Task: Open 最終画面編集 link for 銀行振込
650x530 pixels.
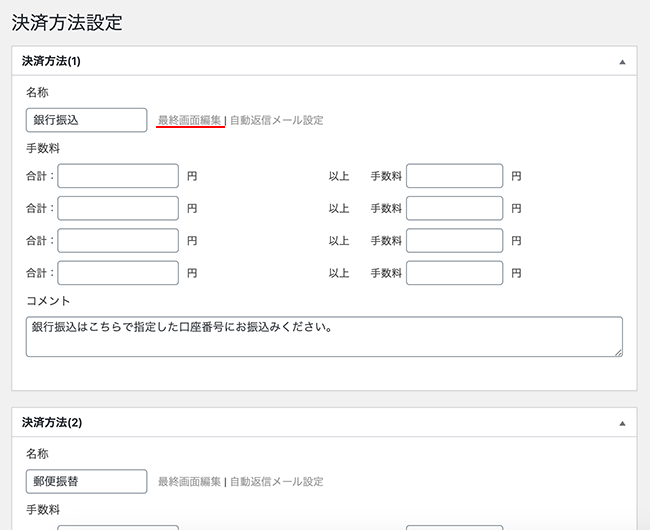Action: pyautogui.click(x=189, y=120)
